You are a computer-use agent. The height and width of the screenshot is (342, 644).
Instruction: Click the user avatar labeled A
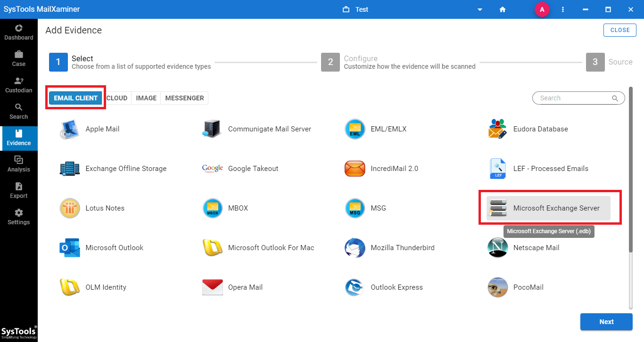542,9
